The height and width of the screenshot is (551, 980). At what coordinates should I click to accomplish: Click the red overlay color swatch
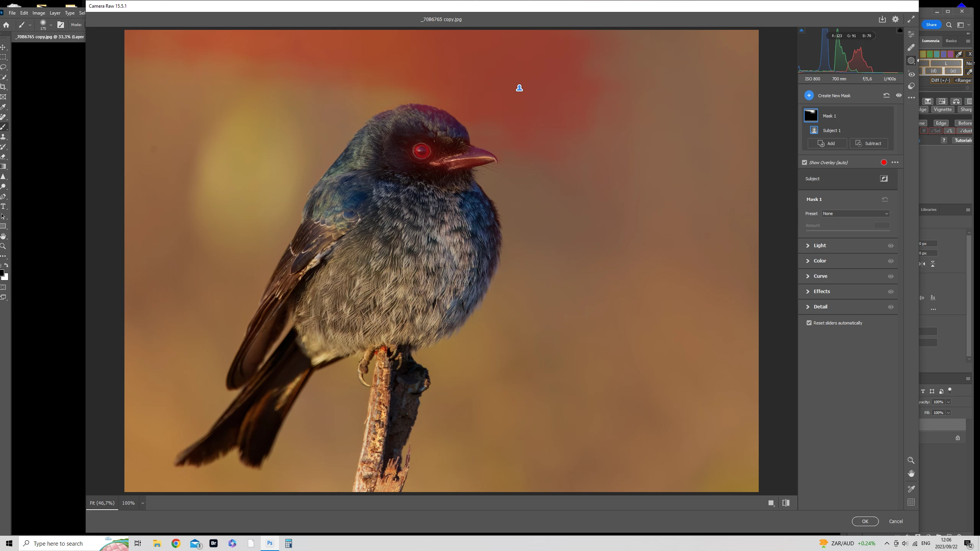(x=884, y=163)
